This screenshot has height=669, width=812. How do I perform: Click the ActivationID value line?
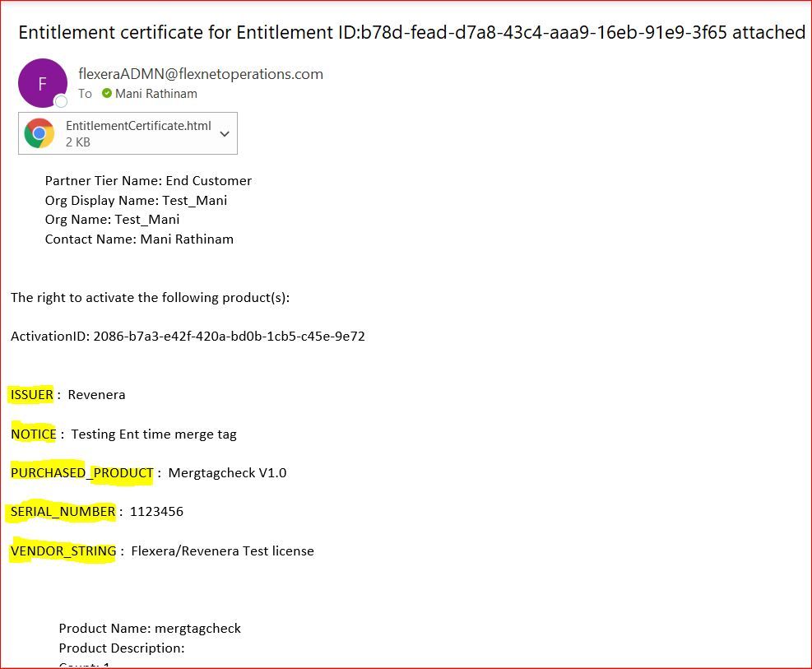[188, 337]
